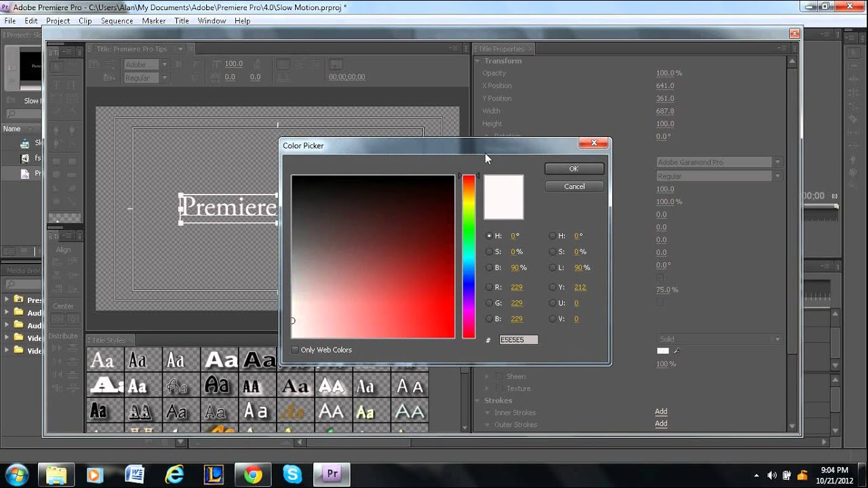Open the Title menu

(x=182, y=21)
